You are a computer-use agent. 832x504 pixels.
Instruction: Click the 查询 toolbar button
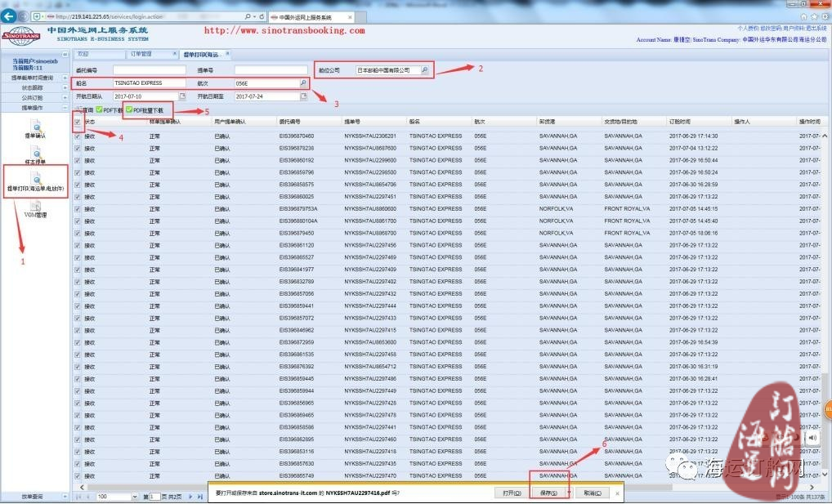click(x=85, y=110)
